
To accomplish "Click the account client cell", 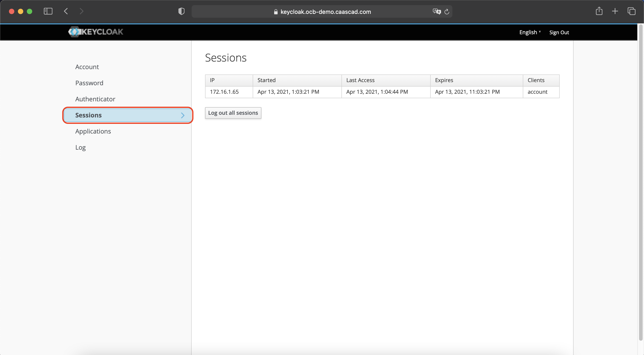I will point(541,92).
